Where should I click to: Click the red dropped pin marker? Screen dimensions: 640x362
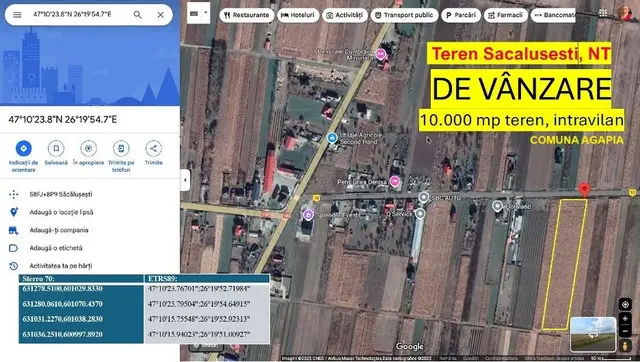[584, 190]
